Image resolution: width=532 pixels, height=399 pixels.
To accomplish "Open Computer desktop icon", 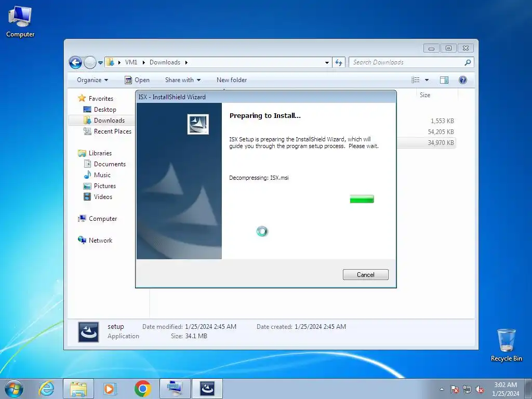I will tap(20, 22).
